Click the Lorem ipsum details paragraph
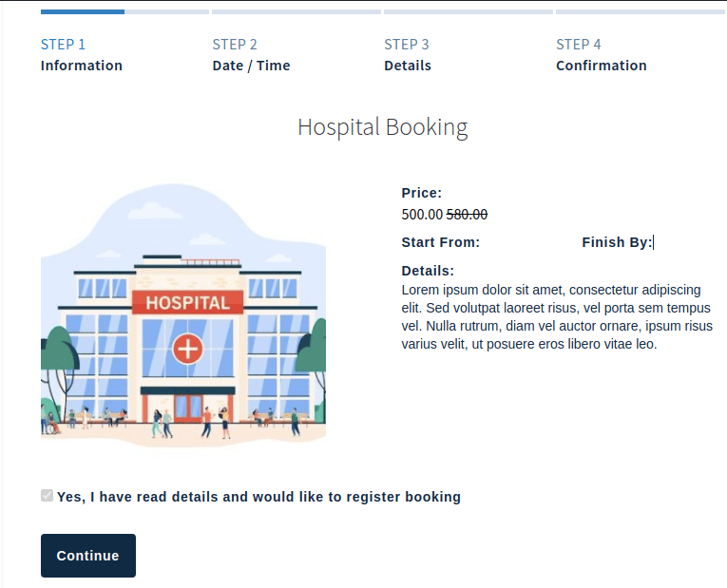The height and width of the screenshot is (588, 727). [x=556, y=316]
